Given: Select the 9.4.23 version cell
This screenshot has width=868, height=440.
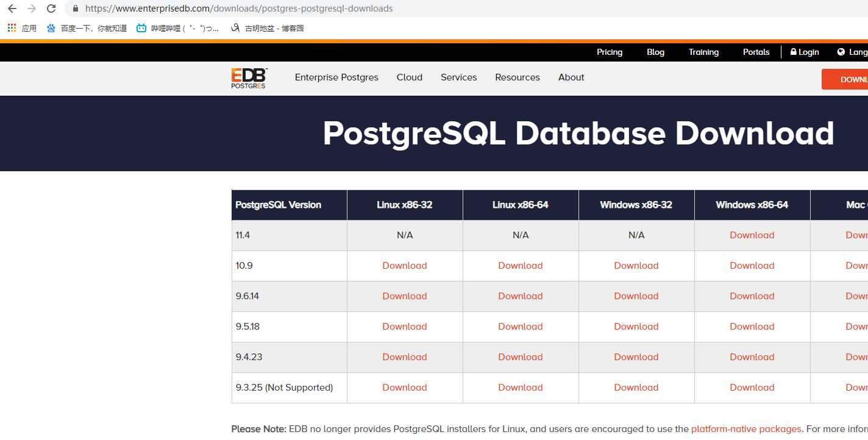Looking at the screenshot, I should (290, 357).
